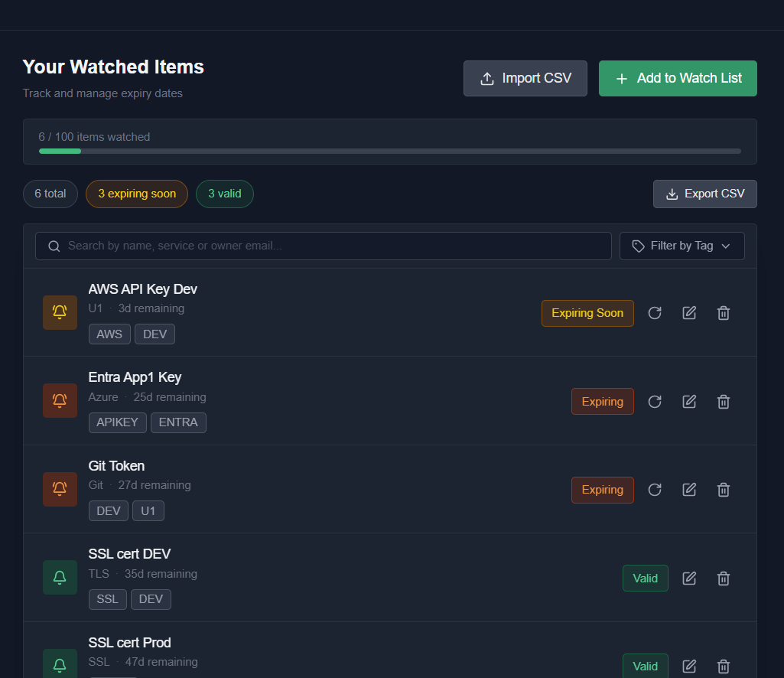
Task: Toggle the alert bell for SSL cert DEV
Action: coord(60,577)
